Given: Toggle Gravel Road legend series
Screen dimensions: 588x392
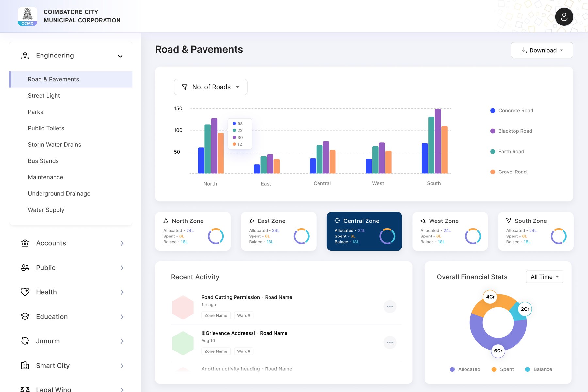Looking at the screenshot, I should 508,172.
